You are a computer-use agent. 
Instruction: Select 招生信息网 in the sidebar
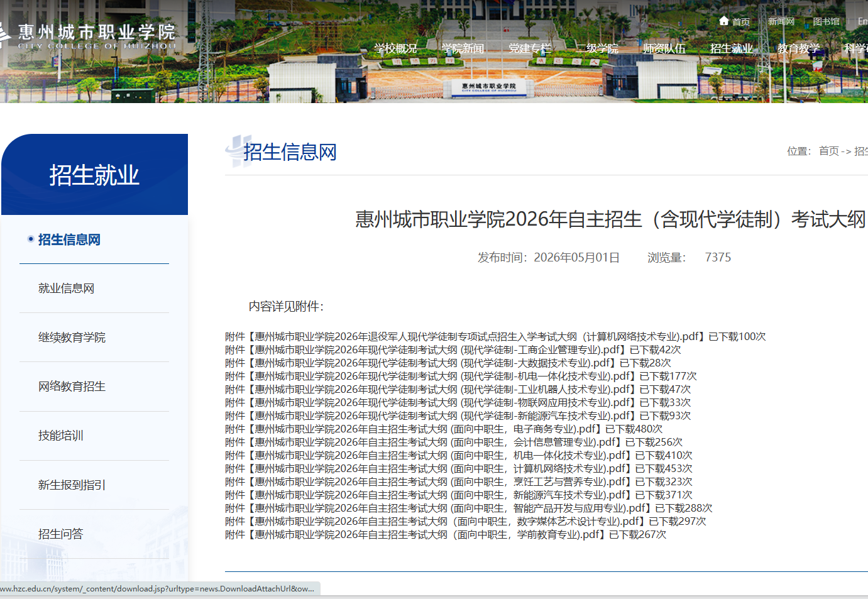[x=69, y=239]
